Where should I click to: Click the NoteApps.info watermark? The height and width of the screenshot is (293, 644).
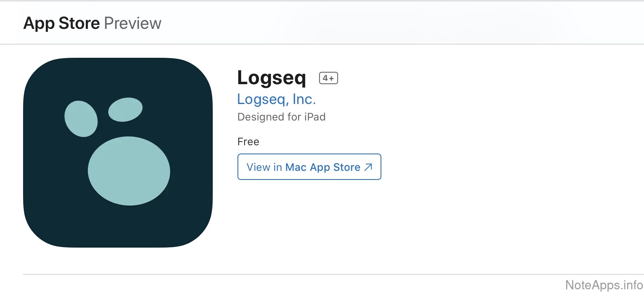pyautogui.click(x=604, y=285)
